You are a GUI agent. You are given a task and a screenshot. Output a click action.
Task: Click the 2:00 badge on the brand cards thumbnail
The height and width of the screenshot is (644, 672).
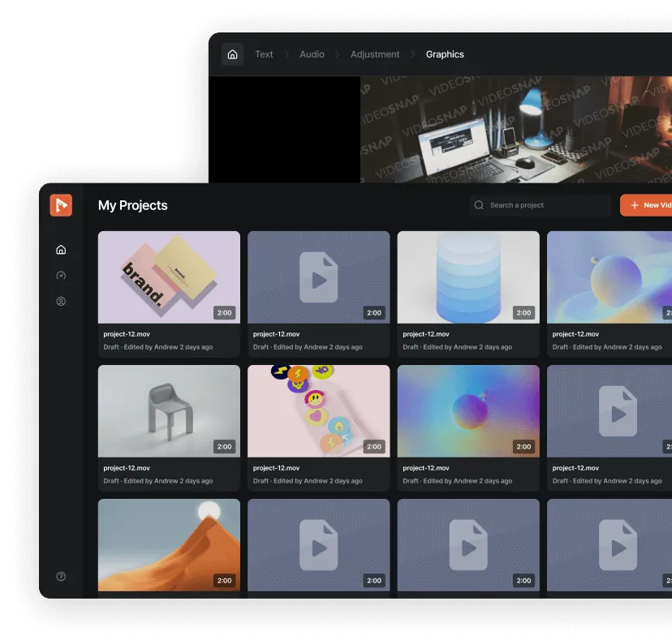click(x=224, y=312)
